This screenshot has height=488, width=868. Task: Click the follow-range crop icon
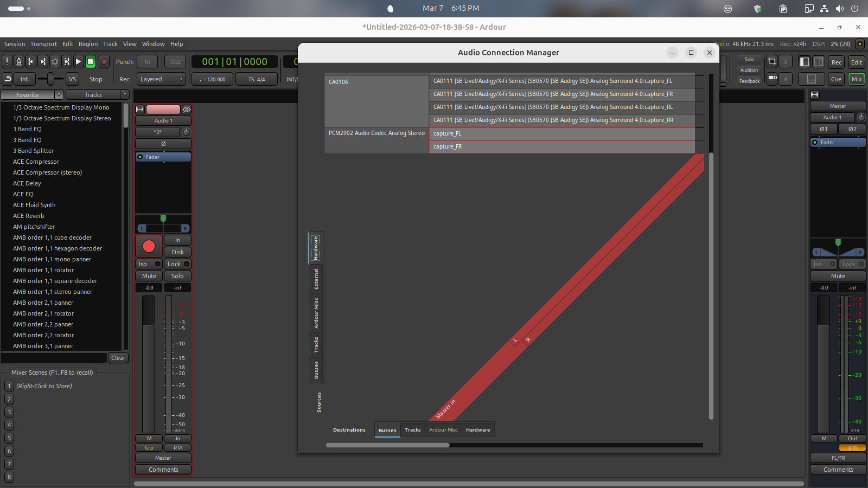[772, 62]
